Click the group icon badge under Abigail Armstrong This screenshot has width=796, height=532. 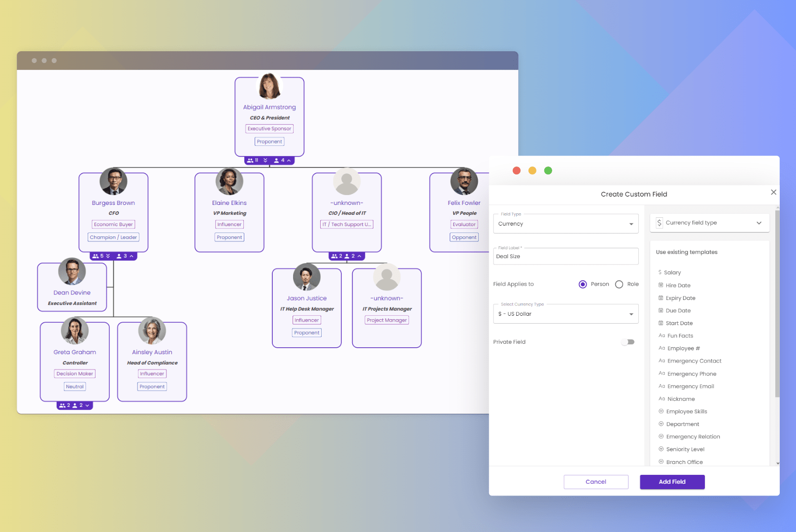point(251,160)
